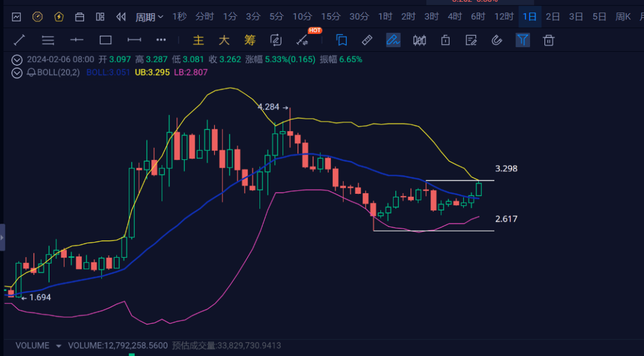The height and width of the screenshot is (356, 644).
Task: Toggle the blue filter funnel icon
Action: (522, 40)
